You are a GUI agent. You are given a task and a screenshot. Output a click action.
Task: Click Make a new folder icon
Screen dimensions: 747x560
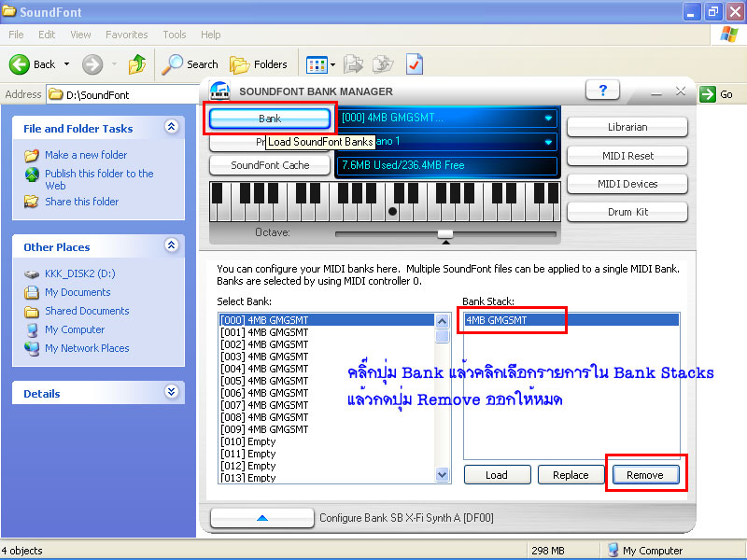coord(32,155)
